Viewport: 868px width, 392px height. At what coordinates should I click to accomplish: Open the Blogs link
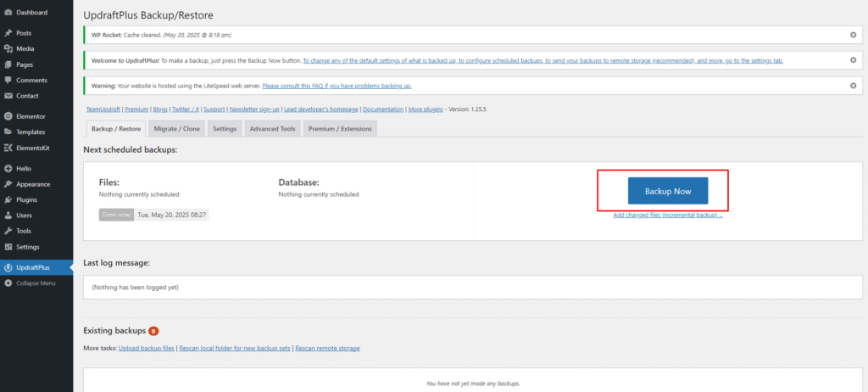(160, 109)
